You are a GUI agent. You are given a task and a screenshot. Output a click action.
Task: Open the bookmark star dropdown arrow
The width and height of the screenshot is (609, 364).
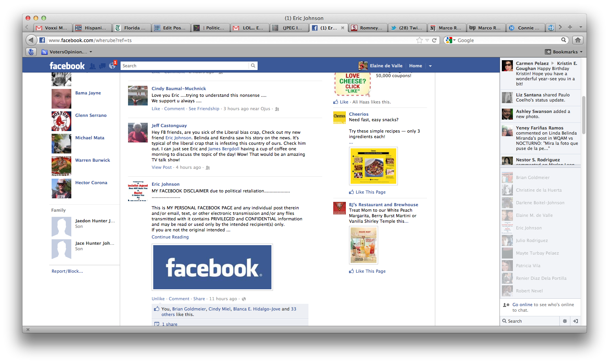pyautogui.click(x=427, y=40)
